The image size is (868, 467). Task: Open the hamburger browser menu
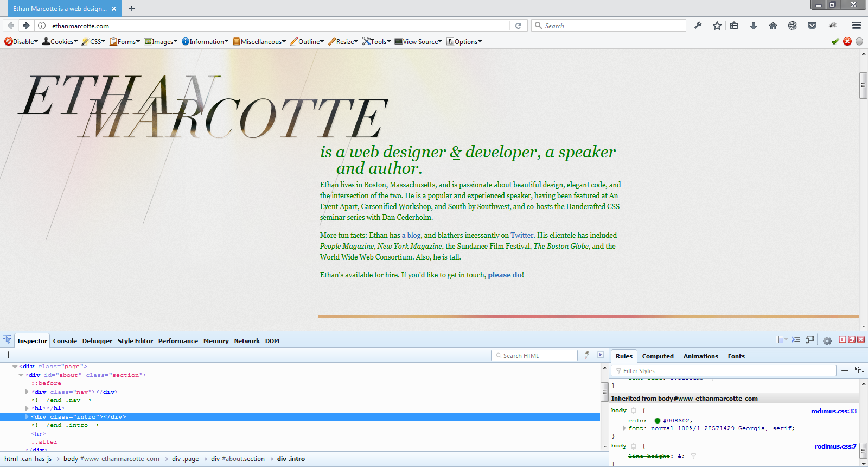[857, 26]
